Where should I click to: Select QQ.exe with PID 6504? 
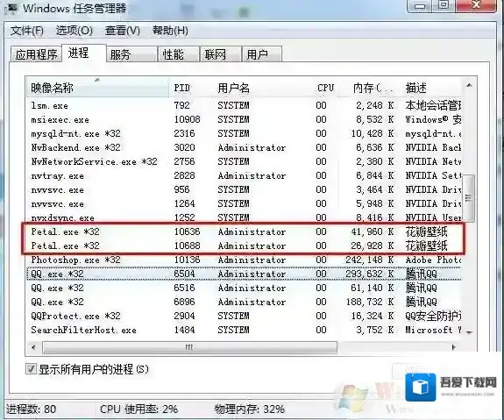coord(245,274)
